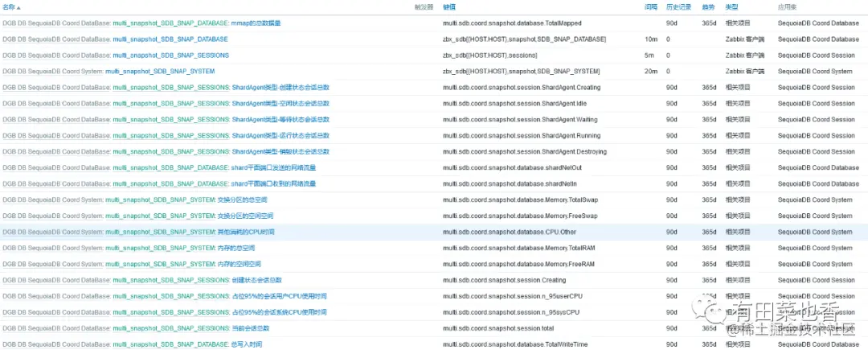Open master item multi_snapshot_SDB_SNAP_SYSTEM with 20m interval
The width and height of the screenshot is (868, 350).
tap(160, 72)
